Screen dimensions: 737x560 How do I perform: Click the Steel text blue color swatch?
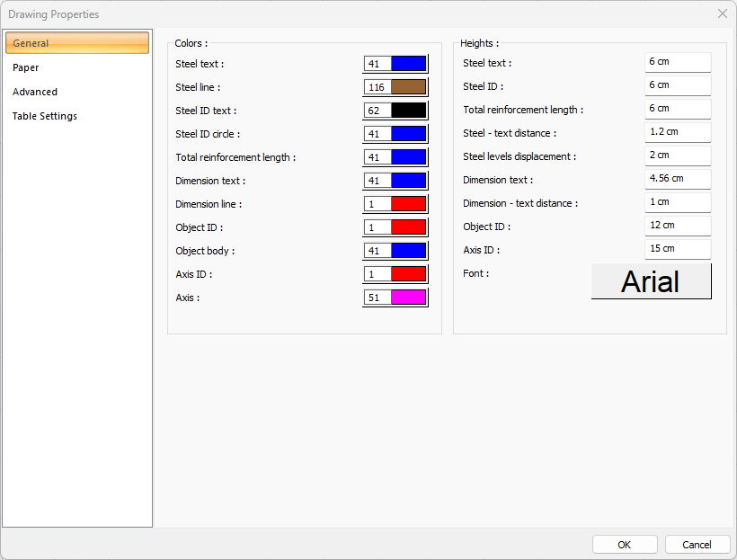pos(408,64)
